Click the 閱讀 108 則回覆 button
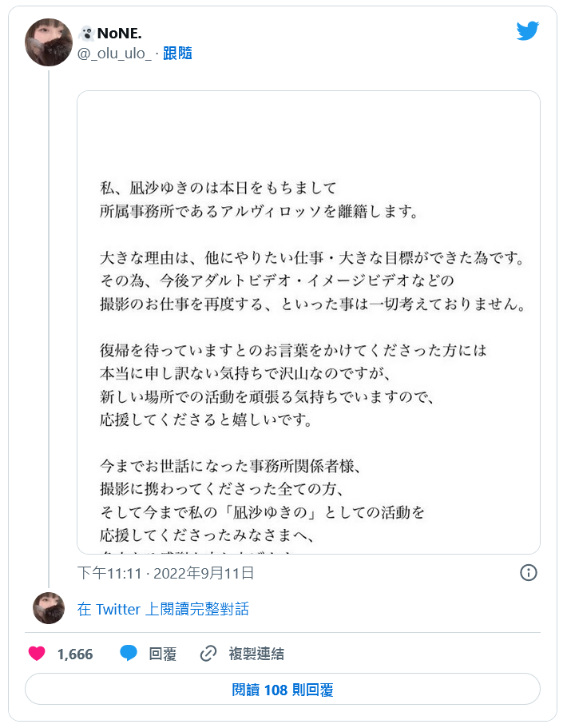 tap(281, 689)
